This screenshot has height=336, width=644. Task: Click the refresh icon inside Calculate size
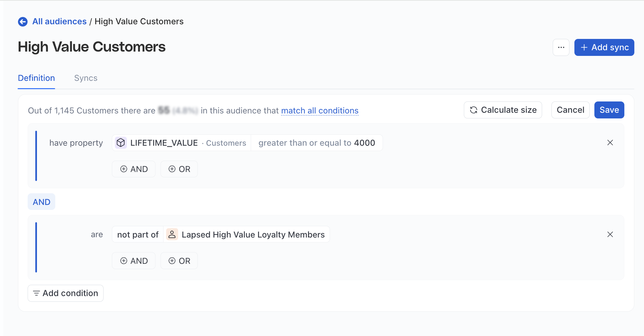point(474,110)
